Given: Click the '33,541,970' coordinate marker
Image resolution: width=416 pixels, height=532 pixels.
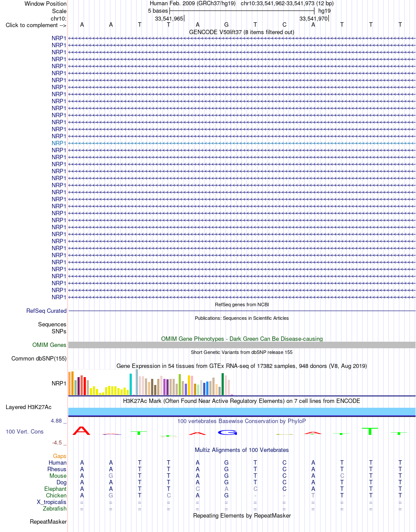Looking at the screenshot, I should pos(314,18).
